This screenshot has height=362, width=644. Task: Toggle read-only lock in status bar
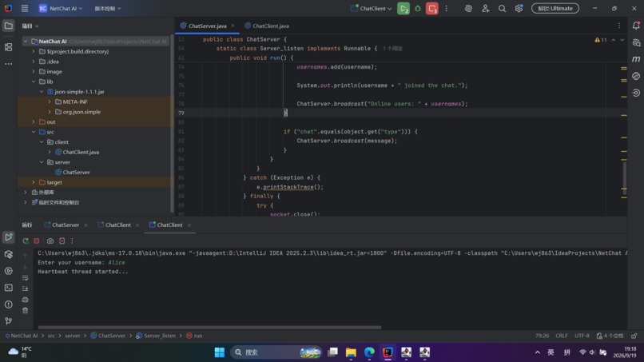pos(634,336)
